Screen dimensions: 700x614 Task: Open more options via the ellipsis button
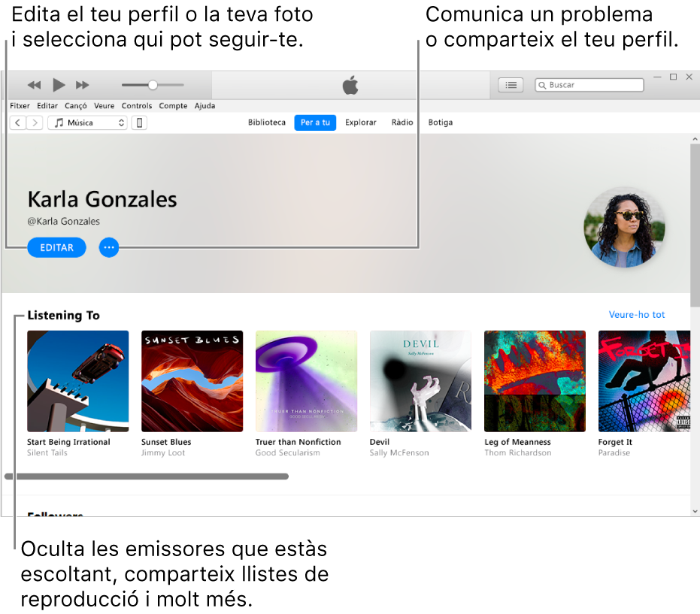pyautogui.click(x=109, y=247)
